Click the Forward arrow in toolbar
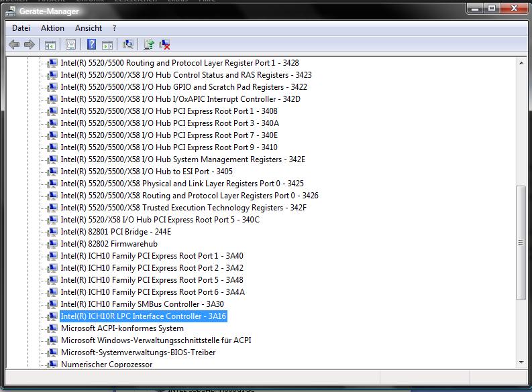The height and width of the screenshot is (392, 532). point(30,44)
